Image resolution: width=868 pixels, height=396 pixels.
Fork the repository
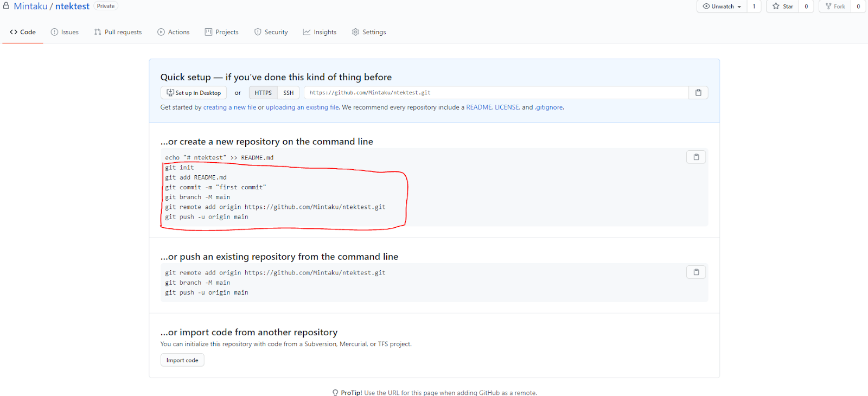click(835, 7)
